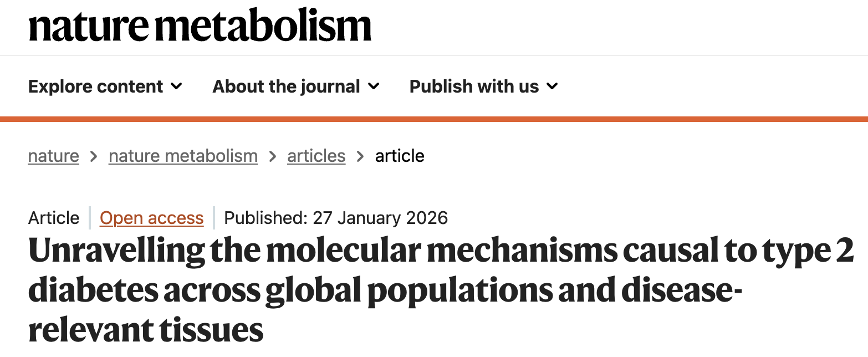This screenshot has height=357, width=868.
Task: Navigate to the articles breadcrumb link
Action: [x=316, y=156]
